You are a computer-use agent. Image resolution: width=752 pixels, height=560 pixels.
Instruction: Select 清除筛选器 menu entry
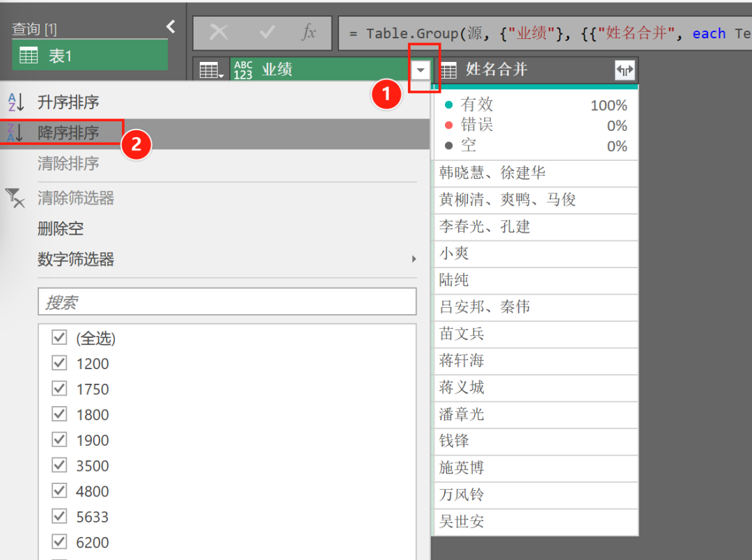coord(215,199)
